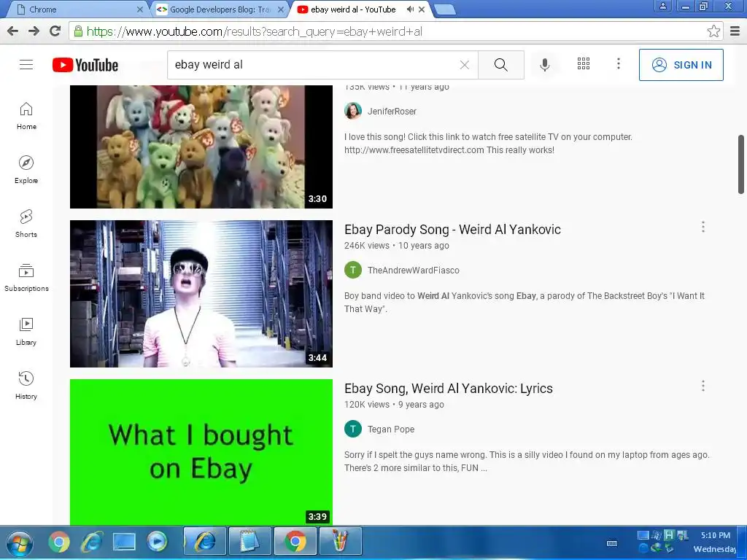Click Tegan Pope teal T avatar

pyautogui.click(x=353, y=429)
